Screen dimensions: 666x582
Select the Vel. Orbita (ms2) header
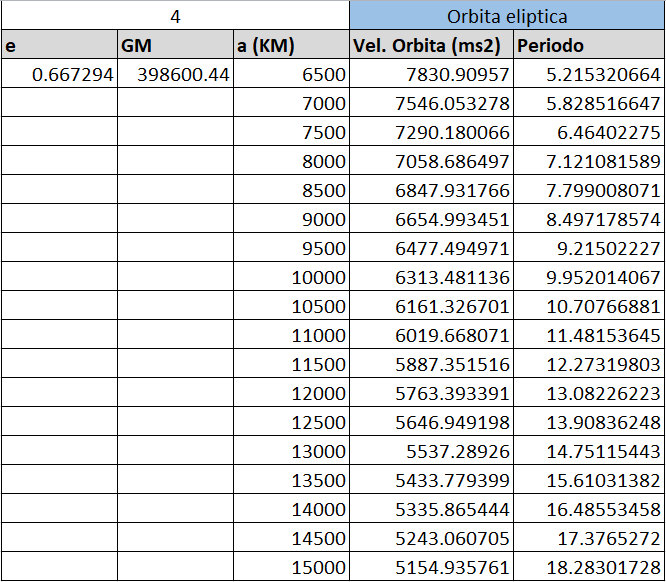click(432, 44)
